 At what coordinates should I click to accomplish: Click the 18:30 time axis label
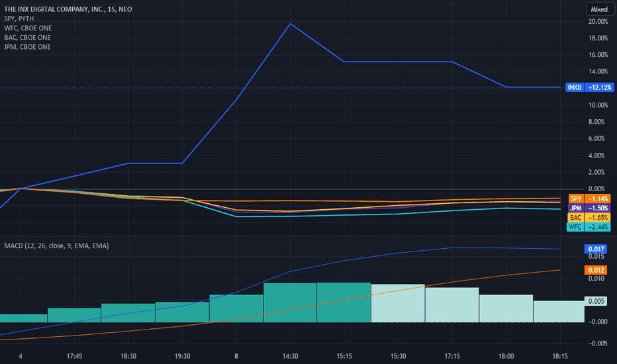(128, 356)
